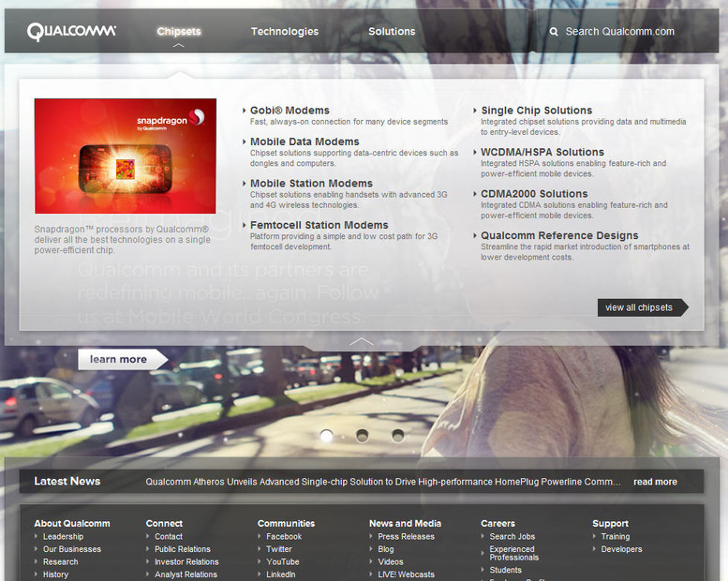
Task: Select the third carousel slide dot
Action: point(398,436)
